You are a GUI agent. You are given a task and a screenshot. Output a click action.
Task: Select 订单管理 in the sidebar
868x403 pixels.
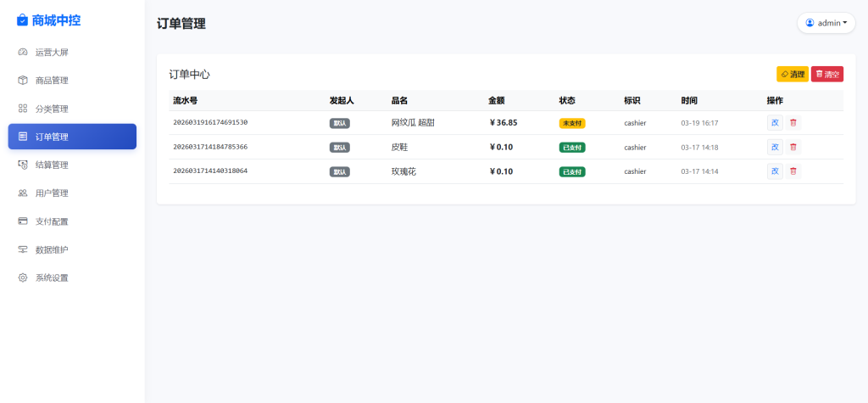[72, 137]
